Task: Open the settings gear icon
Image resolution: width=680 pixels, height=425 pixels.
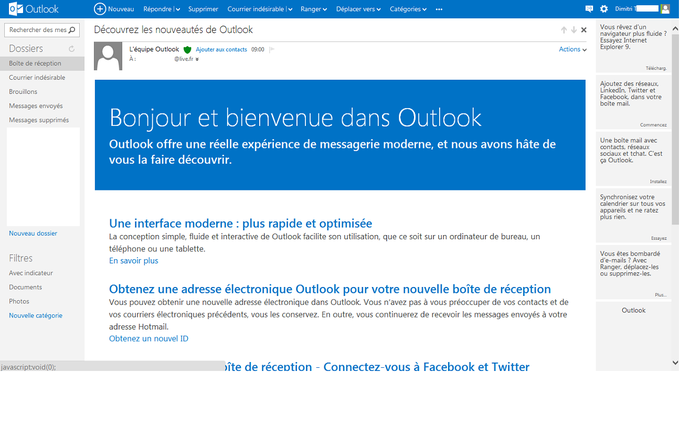Action: pyautogui.click(x=604, y=9)
